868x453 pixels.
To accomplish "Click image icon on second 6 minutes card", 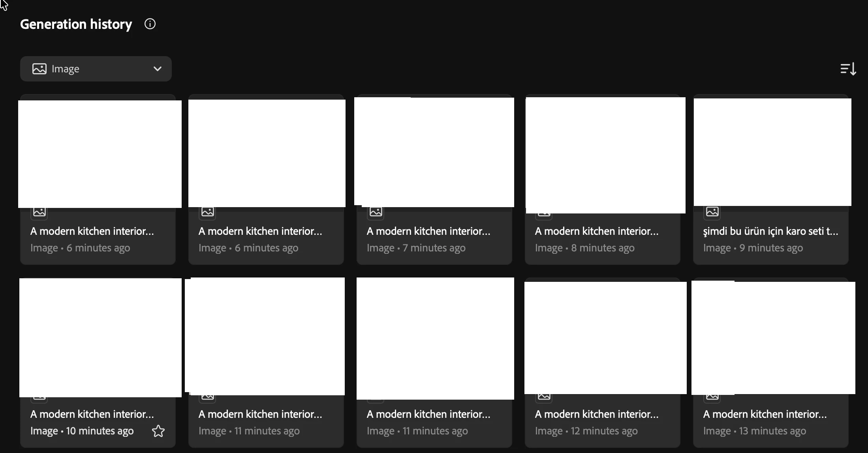I will [x=208, y=212].
